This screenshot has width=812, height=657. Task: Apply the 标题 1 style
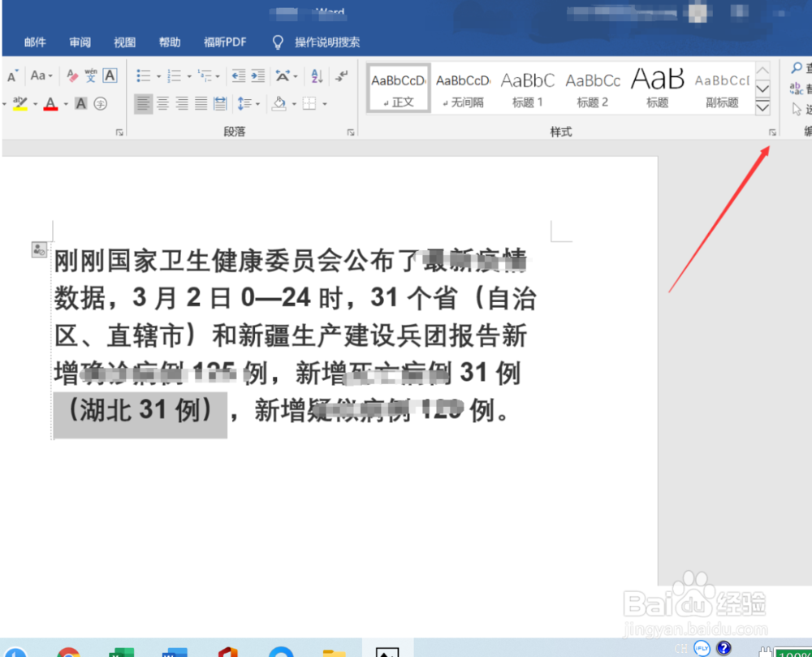(527, 88)
